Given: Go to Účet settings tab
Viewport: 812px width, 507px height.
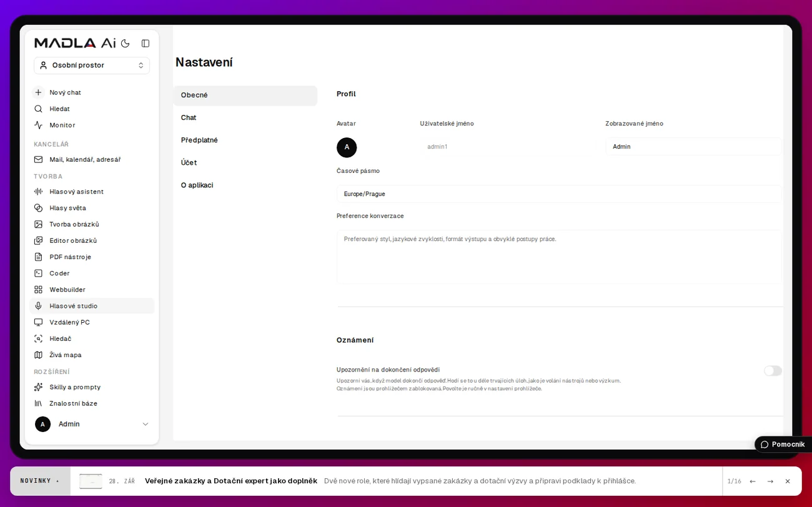Looking at the screenshot, I should point(245,162).
